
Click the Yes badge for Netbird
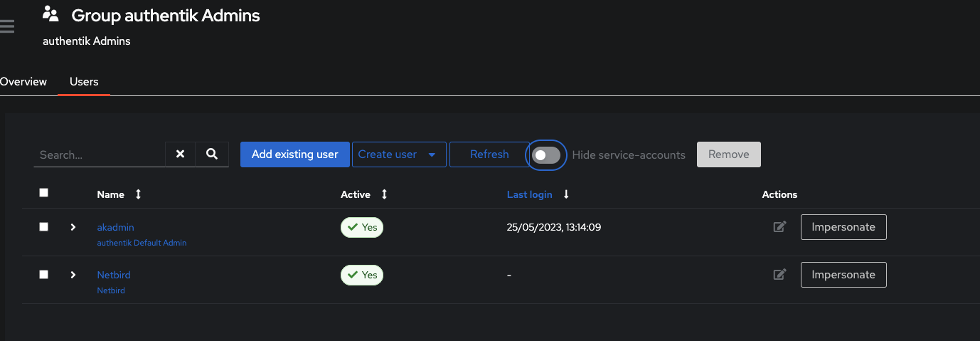click(362, 274)
